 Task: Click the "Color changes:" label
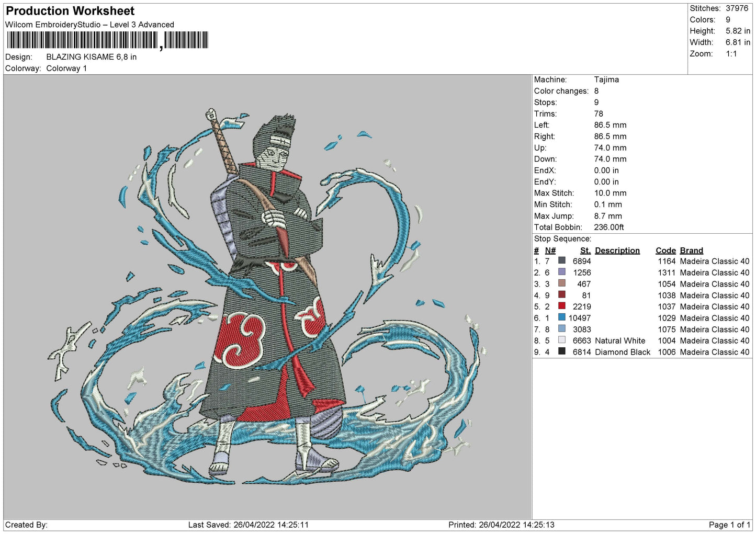561,91
